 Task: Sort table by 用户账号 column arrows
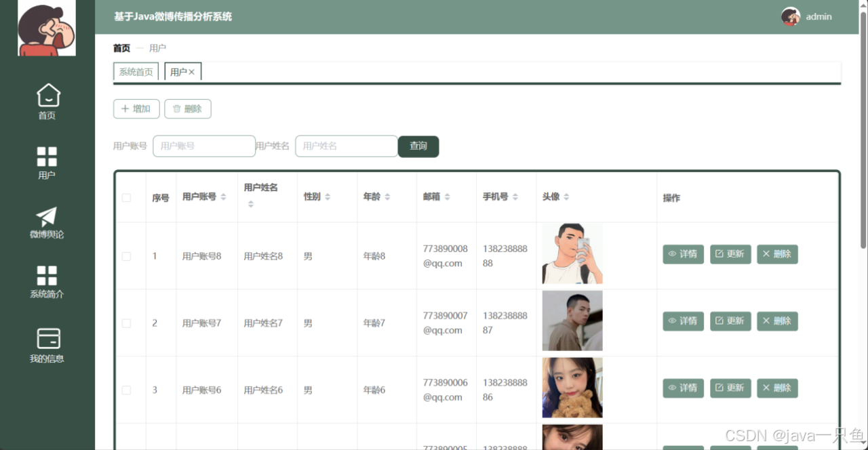(224, 197)
